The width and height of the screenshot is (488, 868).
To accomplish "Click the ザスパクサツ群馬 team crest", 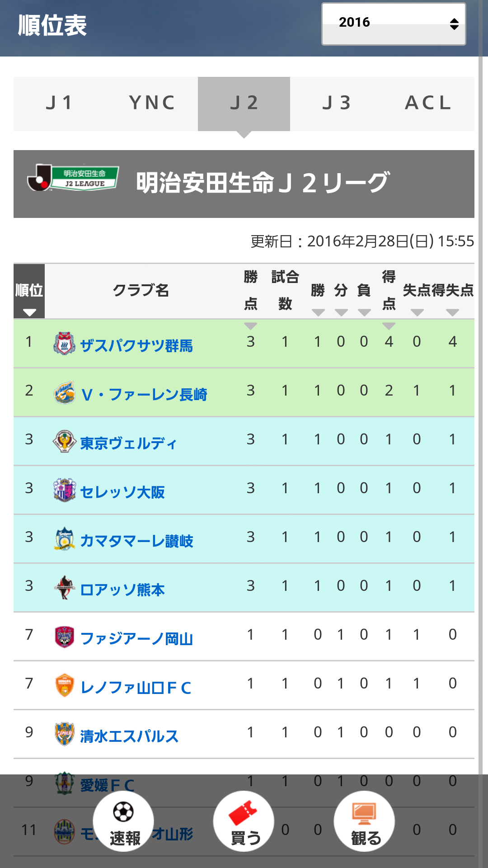I will [x=64, y=344].
